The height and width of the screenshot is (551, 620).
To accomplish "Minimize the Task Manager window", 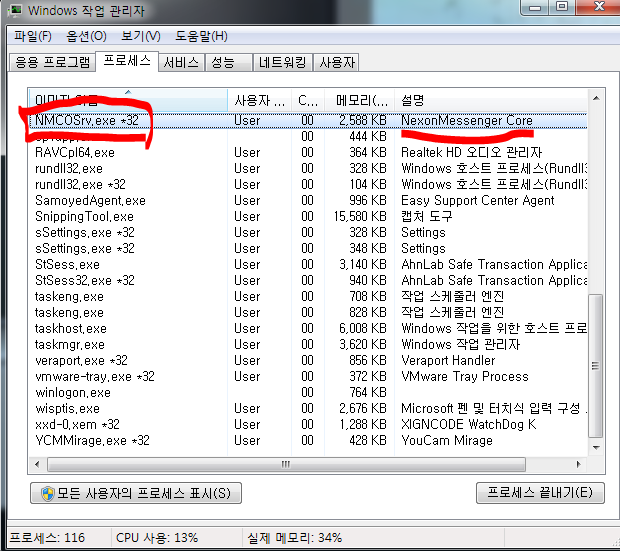I will pos(535,7).
